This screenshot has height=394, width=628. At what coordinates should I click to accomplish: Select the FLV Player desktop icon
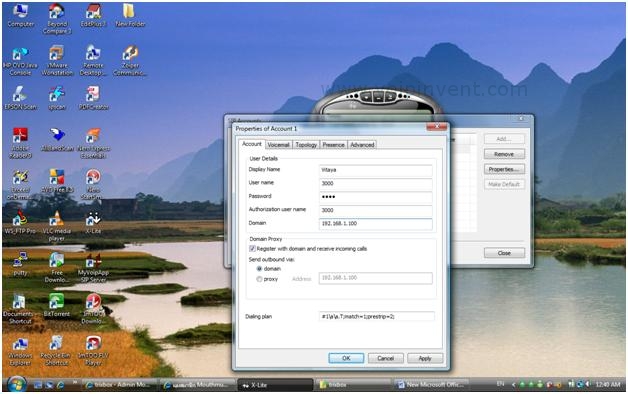tap(93, 351)
